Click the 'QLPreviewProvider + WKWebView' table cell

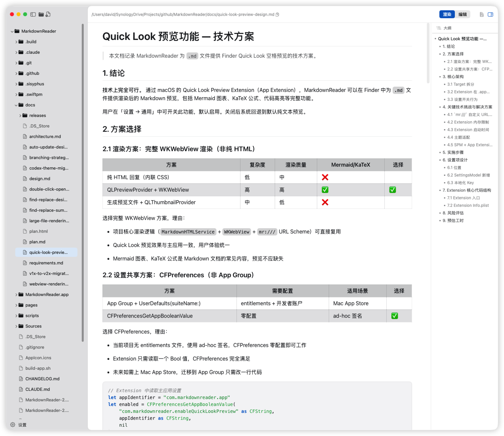(x=171, y=190)
